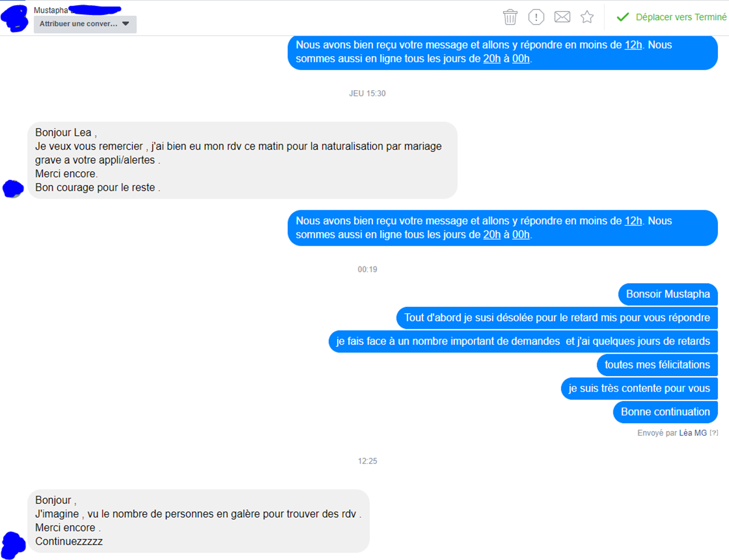Image resolution: width=729 pixels, height=560 pixels.
Task: Select the 'Bonsoir Mustapha' message bubble
Action: point(668,294)
